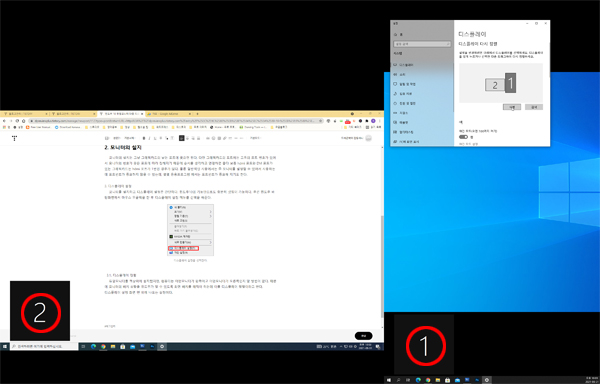The width and height of the screenshot is (600, 384).
Task: Open Edge from monitor 1 taskbar
Action: click(418, 380)
